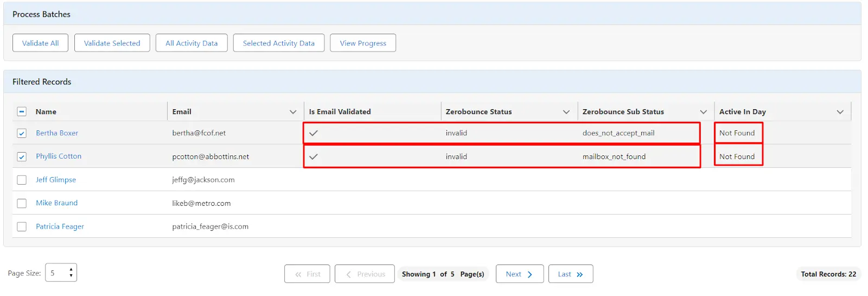
Task: Click View Progress button
Action: pos(363,43)
